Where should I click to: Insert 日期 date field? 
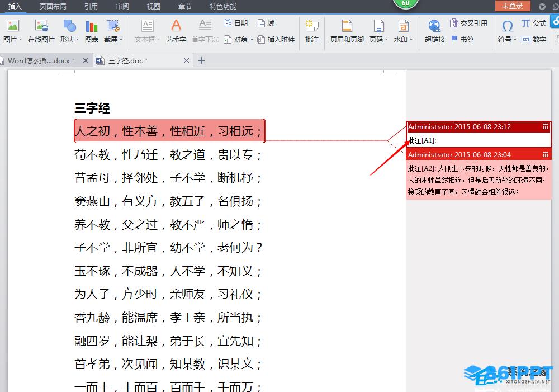pyautogui.click(x=235, y=23)
